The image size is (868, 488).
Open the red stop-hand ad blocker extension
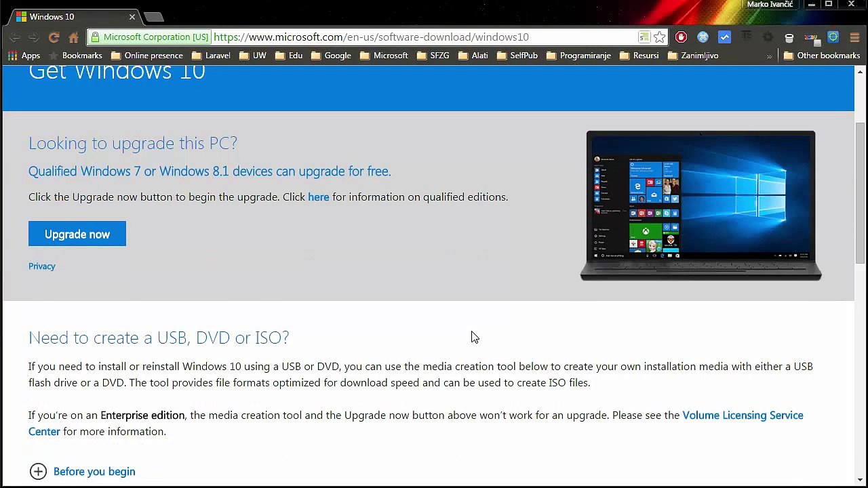click(x=681, y=37)
